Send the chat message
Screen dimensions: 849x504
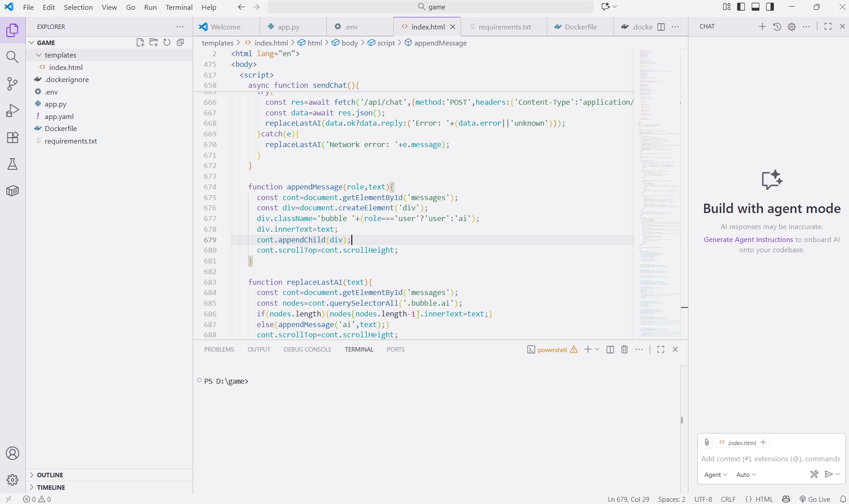click(828, 474)
